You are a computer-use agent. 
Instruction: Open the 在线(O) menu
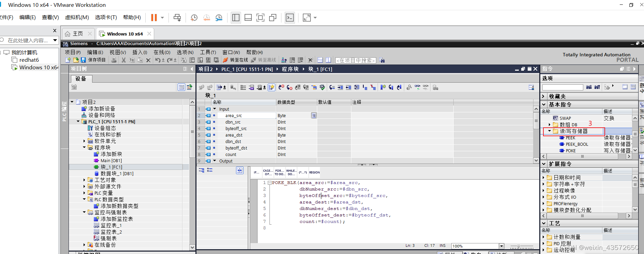click(162, 52)
